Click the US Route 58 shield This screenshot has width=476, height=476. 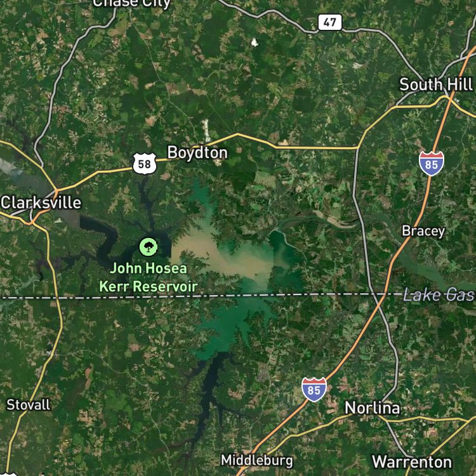pos(145,164)
